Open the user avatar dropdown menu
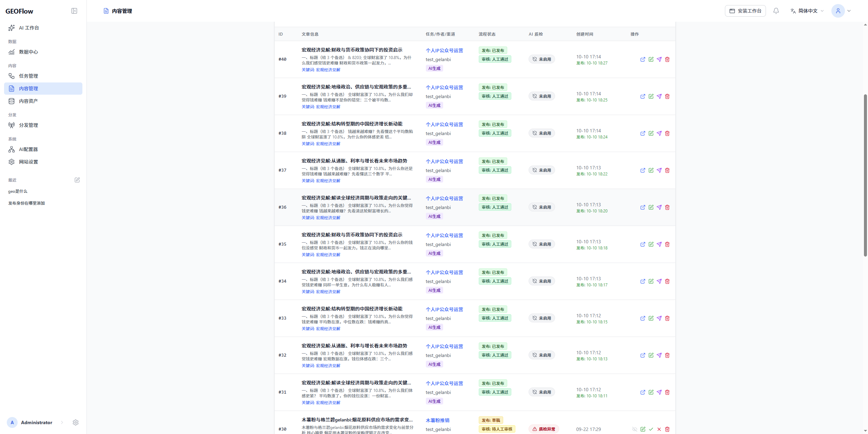 [841, 11]
